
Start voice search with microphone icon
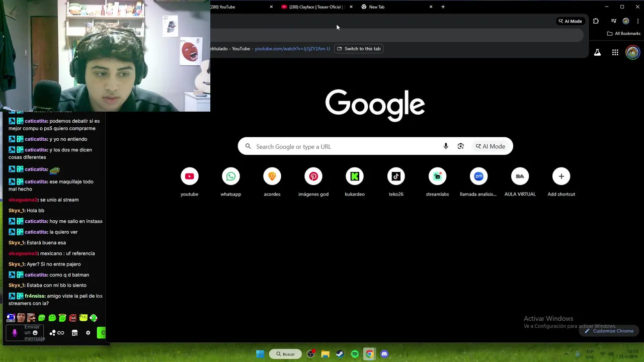tap(446, 146)
